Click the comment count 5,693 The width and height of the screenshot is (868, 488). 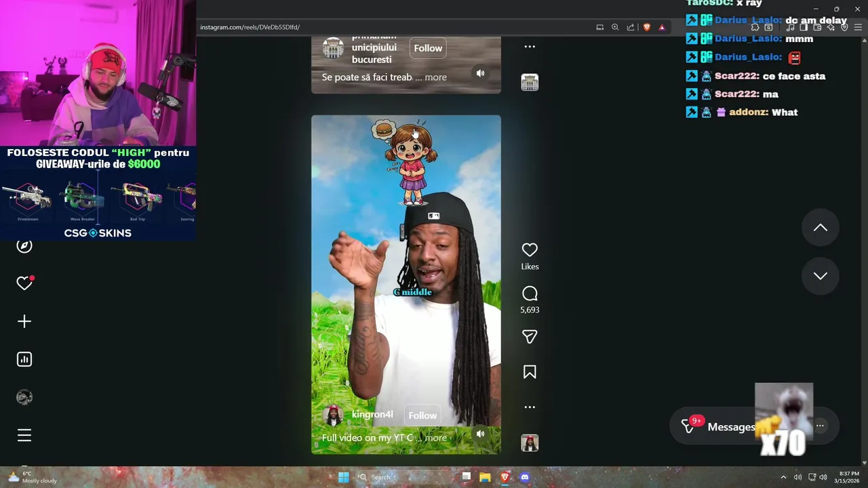coord(530,310)
